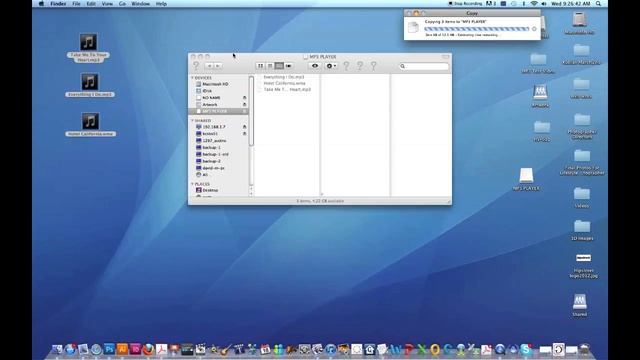Select the Videos folder on desktop
Image resolution: width=640 pixels, height=360 pixels.
tap(582, 197)
